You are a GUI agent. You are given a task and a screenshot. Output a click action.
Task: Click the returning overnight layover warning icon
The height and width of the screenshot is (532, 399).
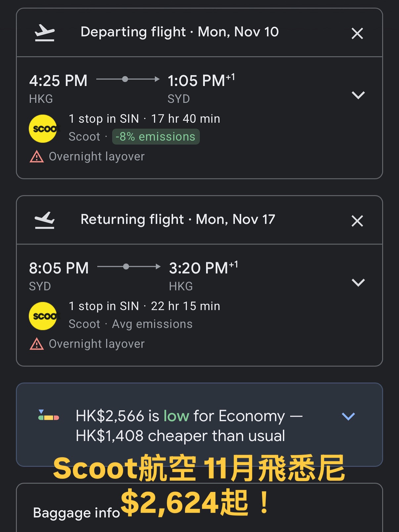pyautogui.click(x=37, y=344)
